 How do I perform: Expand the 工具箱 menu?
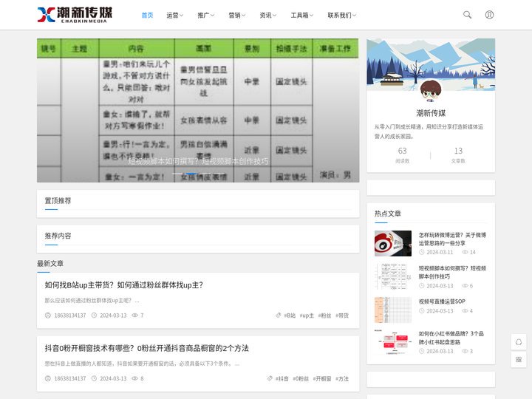tap(302, 15)
